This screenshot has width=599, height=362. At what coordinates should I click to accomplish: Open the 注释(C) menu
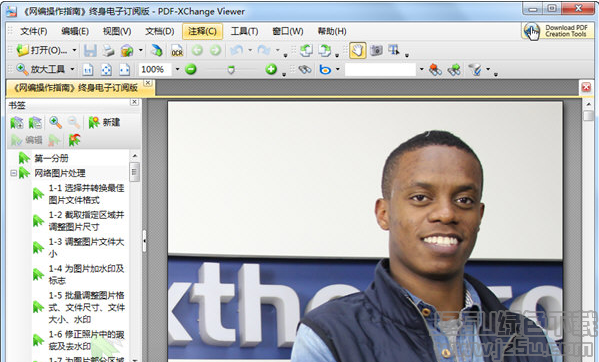coord(202,31)
